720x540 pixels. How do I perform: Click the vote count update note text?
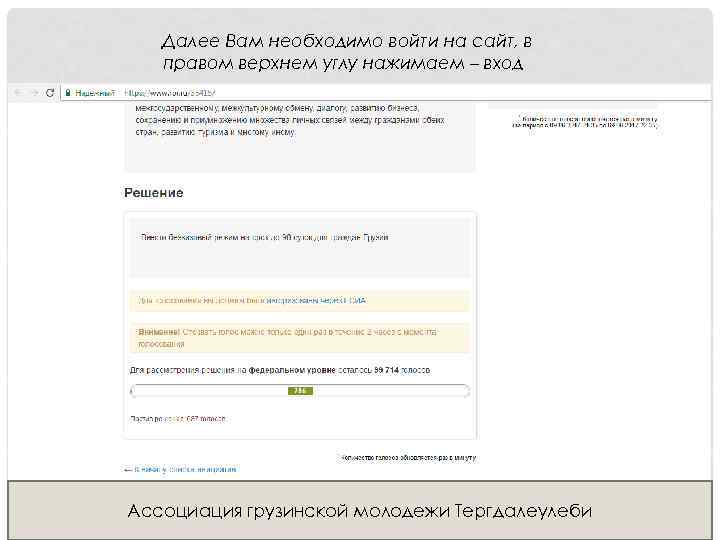pyautogui.click(x=408, y=458)
